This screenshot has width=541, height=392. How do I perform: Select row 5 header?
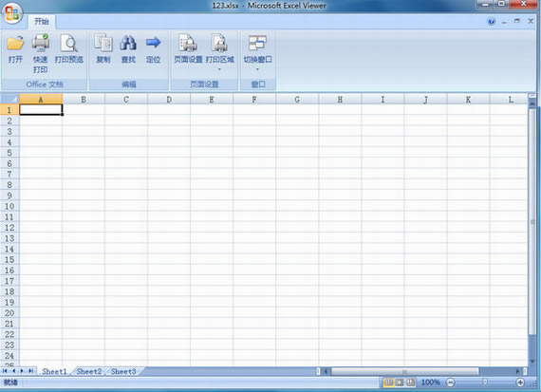pyautogui.click(x=9, y=153)
